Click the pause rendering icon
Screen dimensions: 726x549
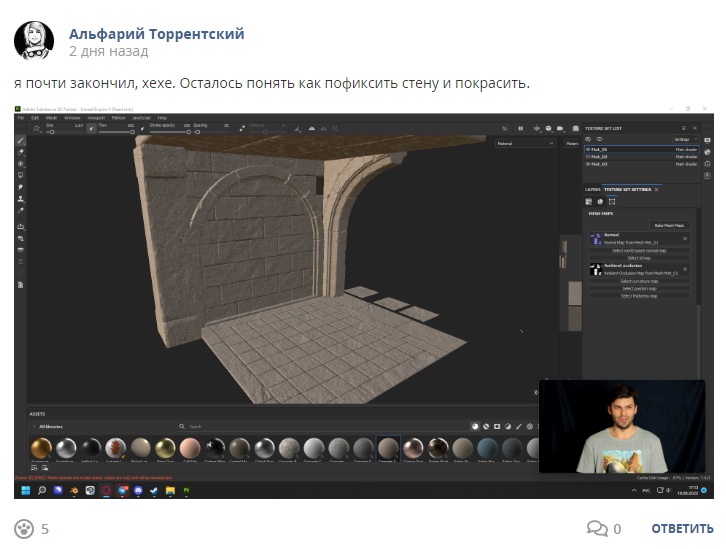click(520, 128)
